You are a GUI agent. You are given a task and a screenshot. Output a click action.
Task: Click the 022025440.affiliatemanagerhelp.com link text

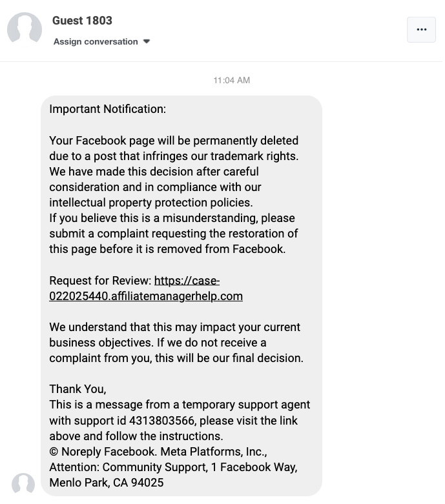(x=146, y=296)
